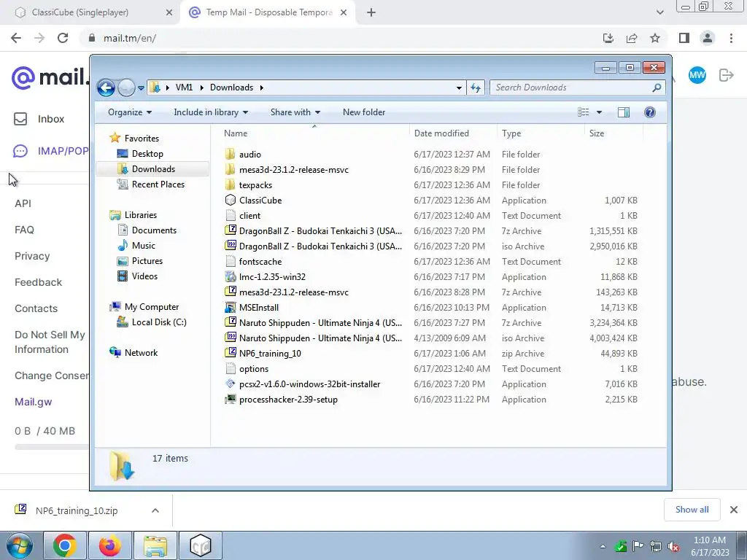Click New folder button
The width and height of the screenshot is (747, 560).
tap(364, 112)
